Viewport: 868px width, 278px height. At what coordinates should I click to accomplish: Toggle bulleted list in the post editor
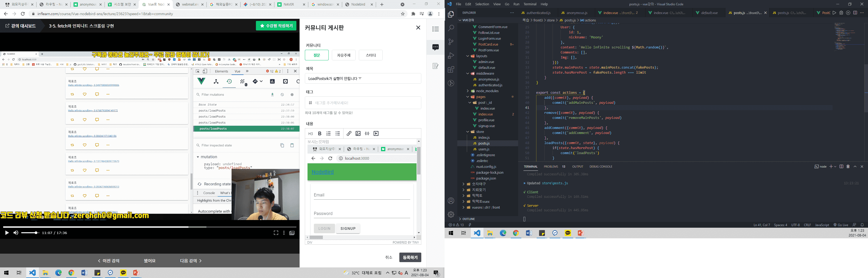tap(338, 133)
